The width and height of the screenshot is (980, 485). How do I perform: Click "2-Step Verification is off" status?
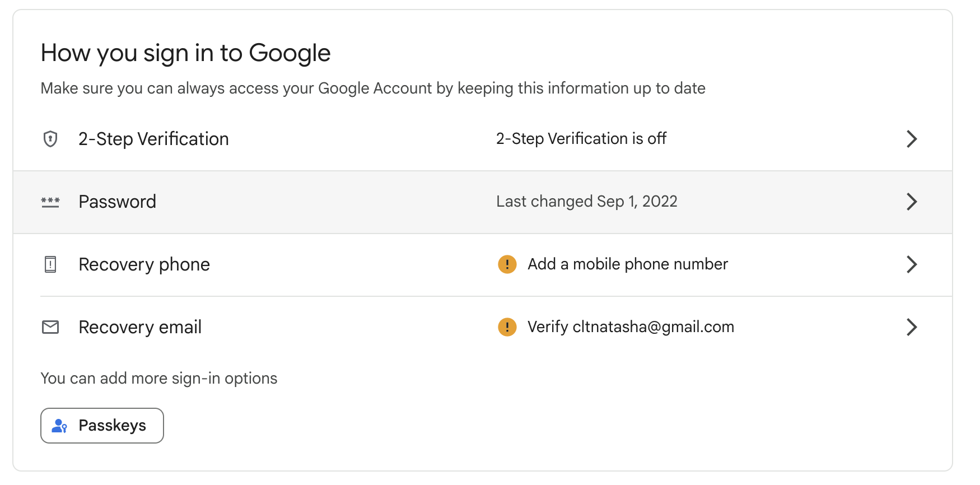[581, 139]
